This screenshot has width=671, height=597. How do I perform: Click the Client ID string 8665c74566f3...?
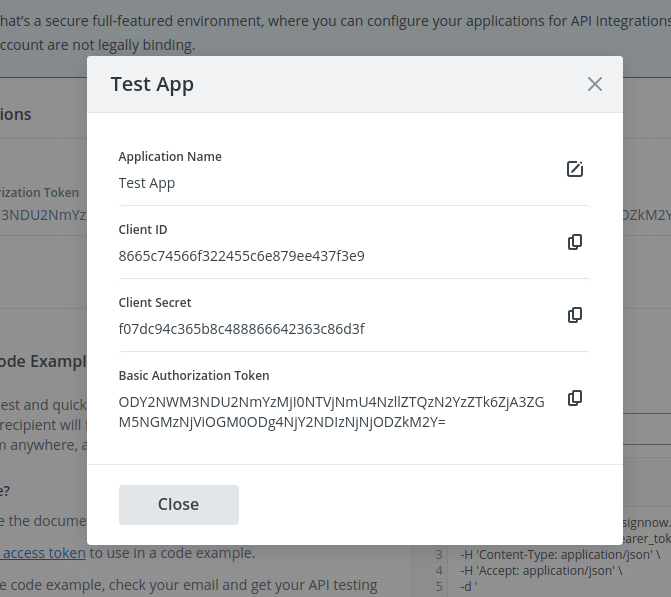click(x=241, y=256)
